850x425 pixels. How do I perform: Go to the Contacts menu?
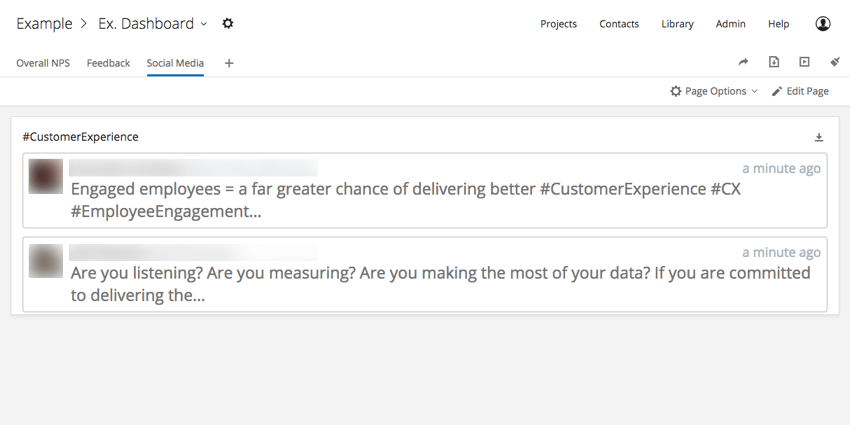click(619, 24)
